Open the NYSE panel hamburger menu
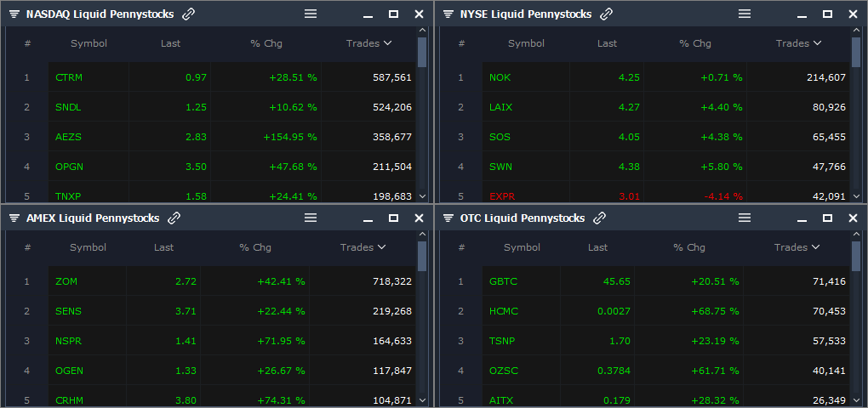 point(745,14)
